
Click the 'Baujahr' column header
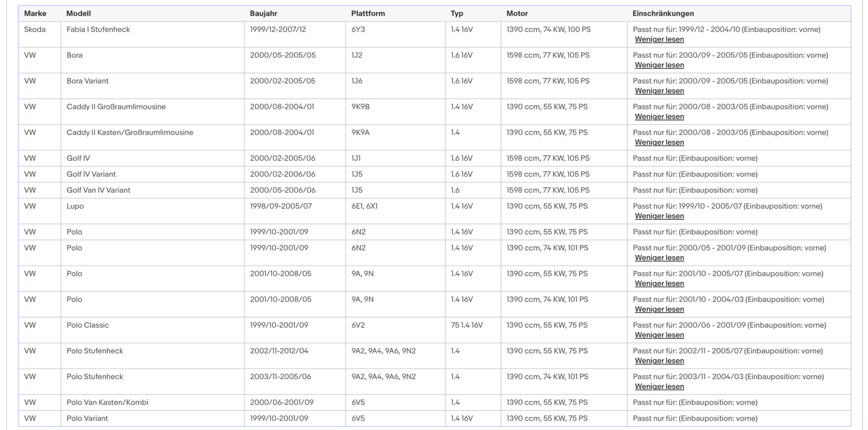263,13
